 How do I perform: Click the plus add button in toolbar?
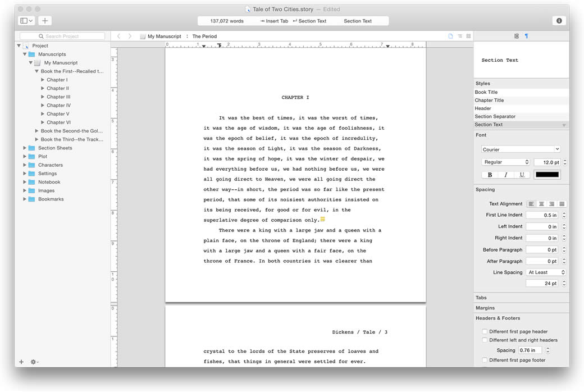click(45, 21)
